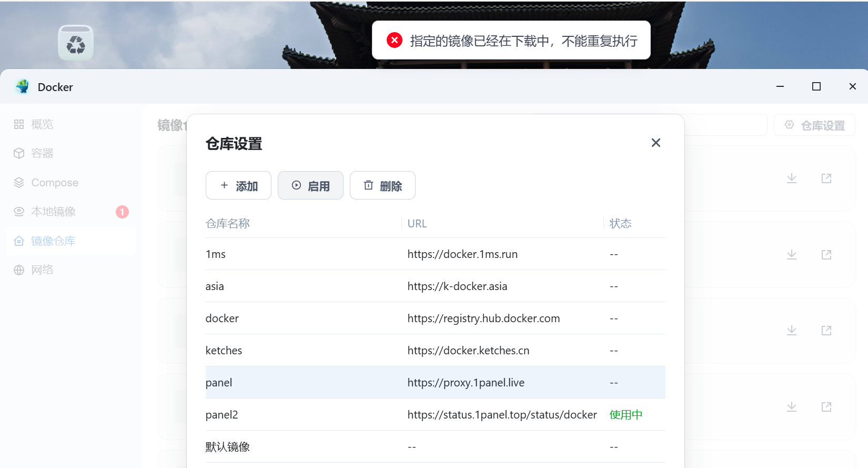
Task: Click the fourth open-external-link icon in image list
Action: click(826, 407)
